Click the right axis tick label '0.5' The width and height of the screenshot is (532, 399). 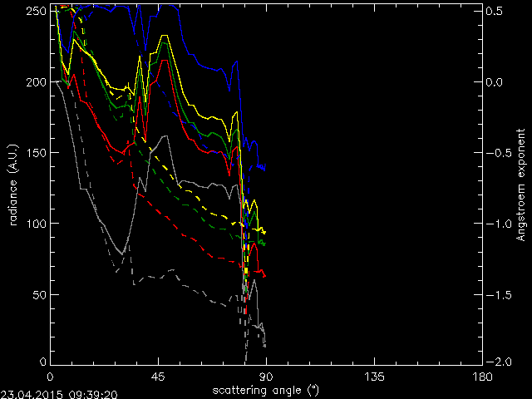[494, 11]
